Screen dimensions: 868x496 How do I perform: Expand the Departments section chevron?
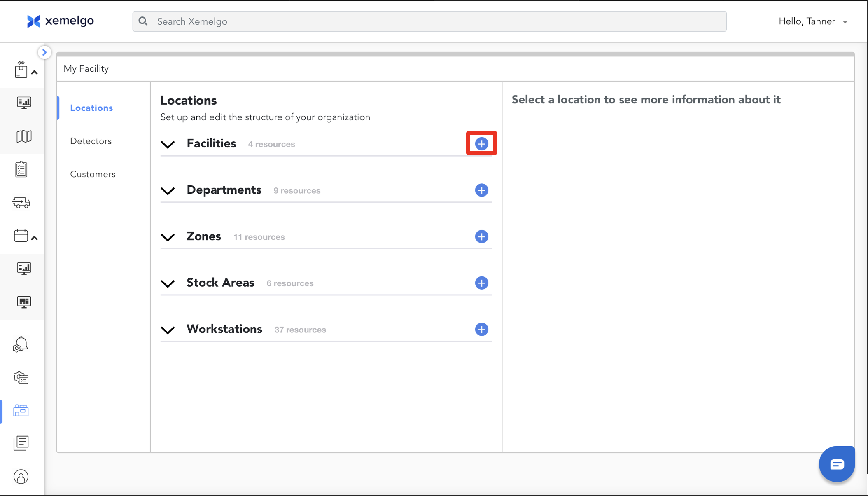[168, 191]
